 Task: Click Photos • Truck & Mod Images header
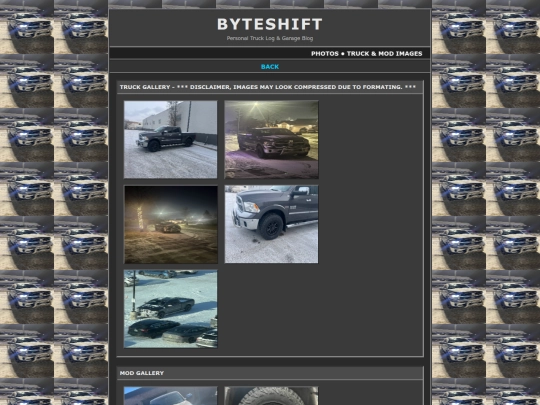pos(366,53)
